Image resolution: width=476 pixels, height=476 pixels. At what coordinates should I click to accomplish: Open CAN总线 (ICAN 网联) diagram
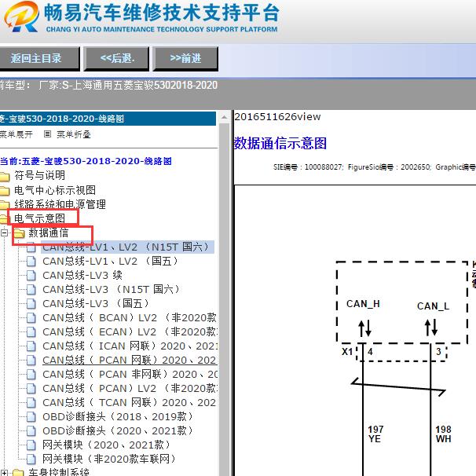coord(130,346)
